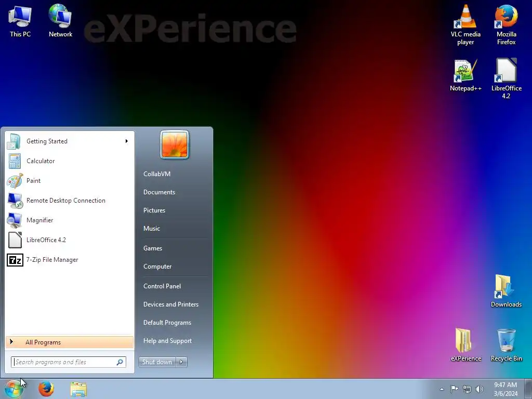
Task: Open the Downloads desktop folder shortcut
Action: click(506, 291)
